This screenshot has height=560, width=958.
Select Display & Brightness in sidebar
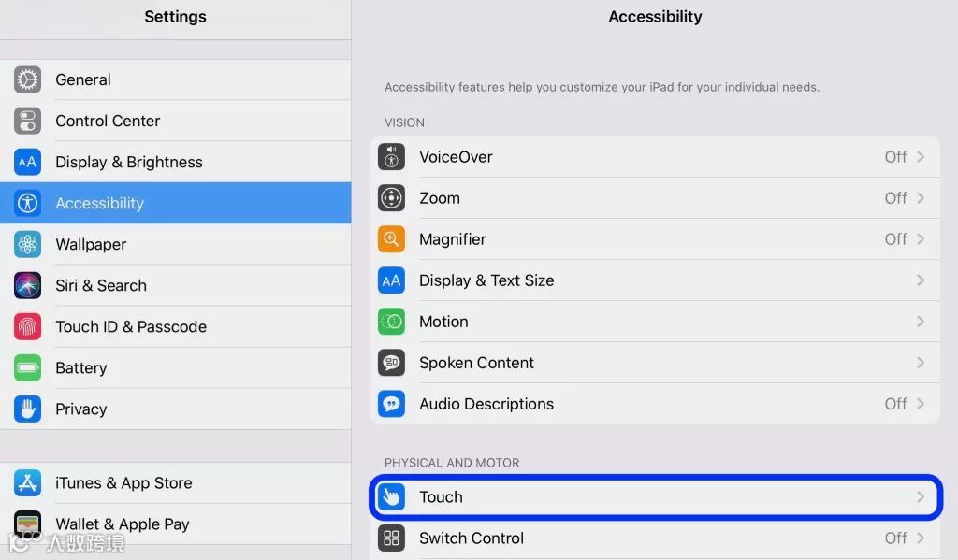point(175,162)
